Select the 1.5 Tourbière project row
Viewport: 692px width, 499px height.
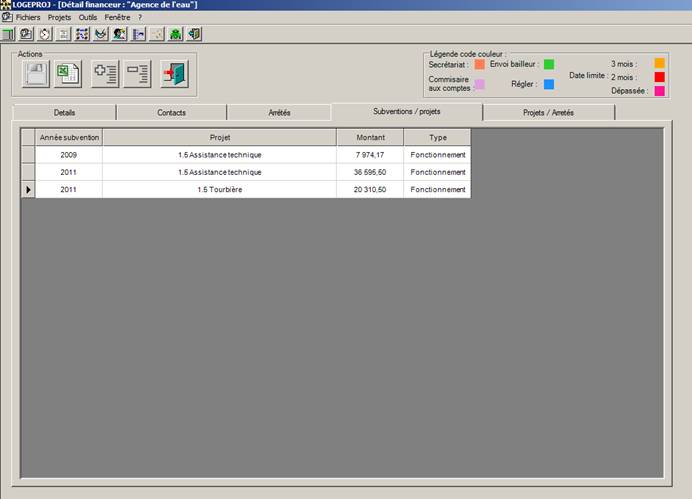218,189
